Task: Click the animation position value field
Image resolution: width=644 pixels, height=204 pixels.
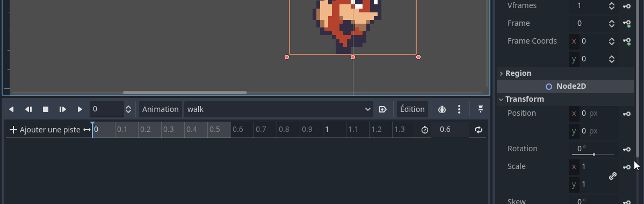Action: click(x=107, y=109)
